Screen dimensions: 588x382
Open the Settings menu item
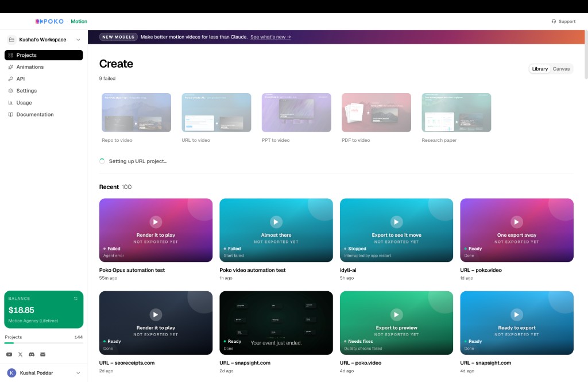click(x=44, y=91)
